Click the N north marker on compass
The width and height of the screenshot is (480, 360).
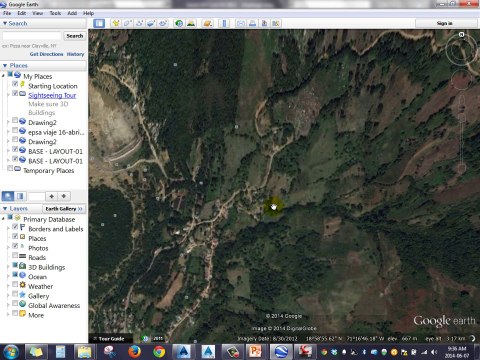coord(461,34)
